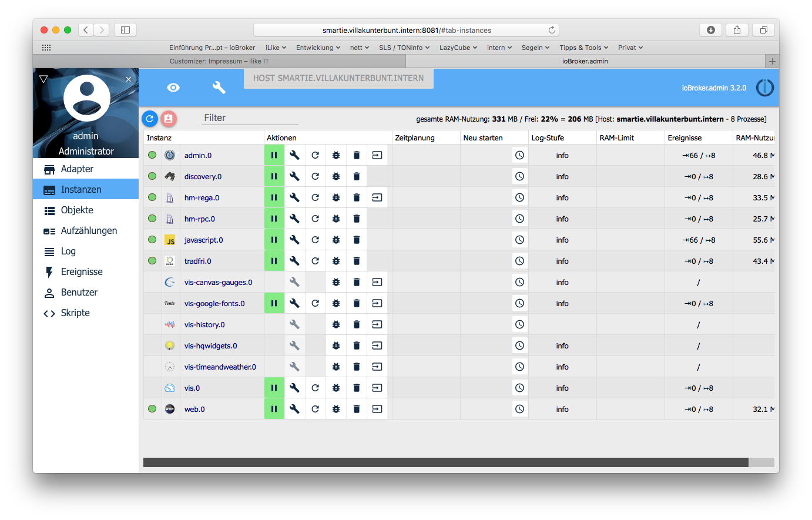Click the eye icon in header
Screen dimensions: 812x520
[173, 88]
